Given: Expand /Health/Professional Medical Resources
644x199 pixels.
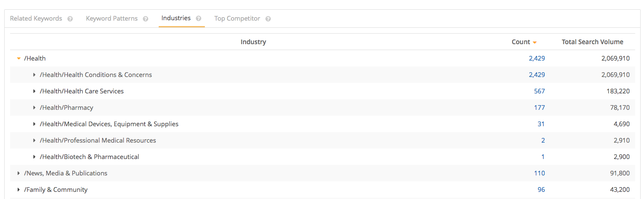Looking at the screenshot, I should click(34, 141).
